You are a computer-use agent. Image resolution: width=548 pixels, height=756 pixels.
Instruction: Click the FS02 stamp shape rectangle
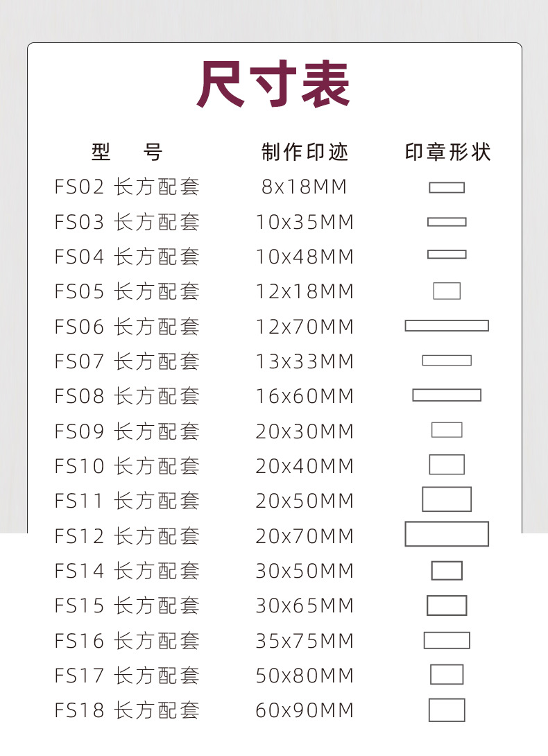tap(447, 187)
